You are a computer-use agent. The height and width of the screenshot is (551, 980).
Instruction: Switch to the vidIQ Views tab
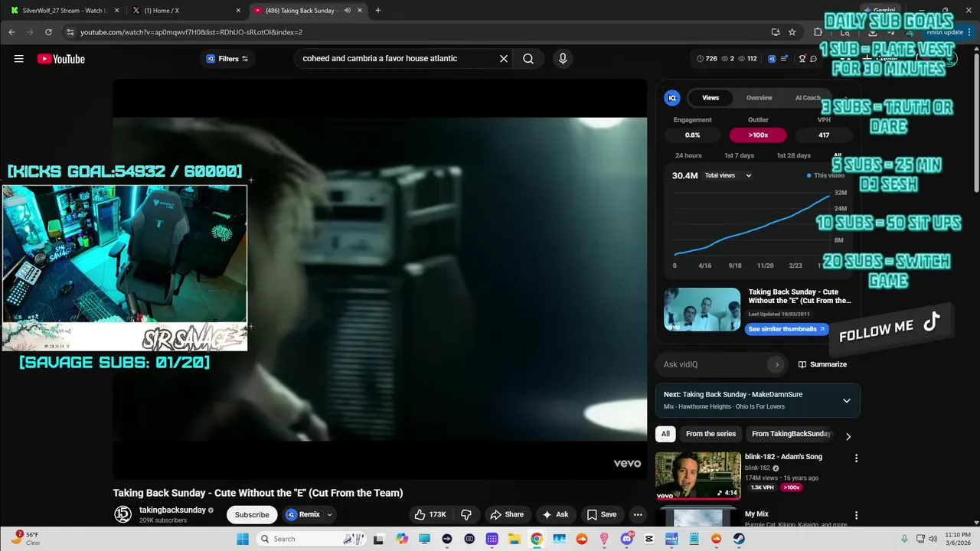tap(710, 98)
